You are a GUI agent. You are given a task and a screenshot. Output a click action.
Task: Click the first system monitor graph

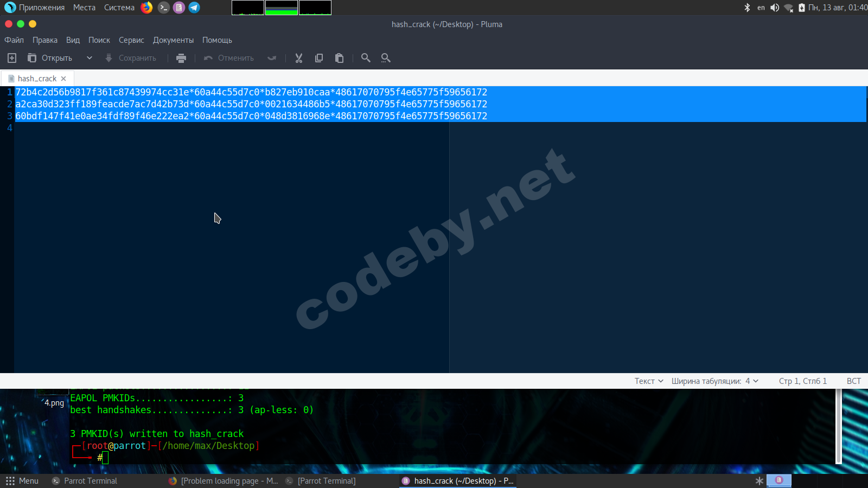click(248, 8)
